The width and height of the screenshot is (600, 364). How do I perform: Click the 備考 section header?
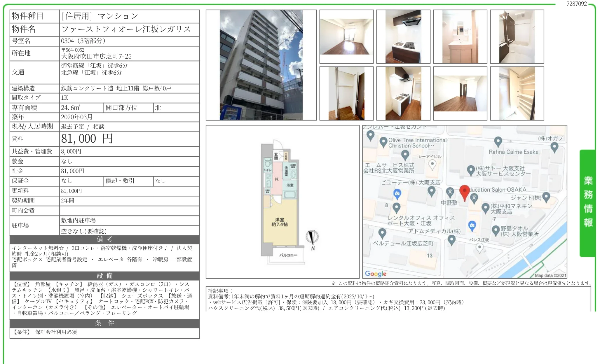point(104,239)
